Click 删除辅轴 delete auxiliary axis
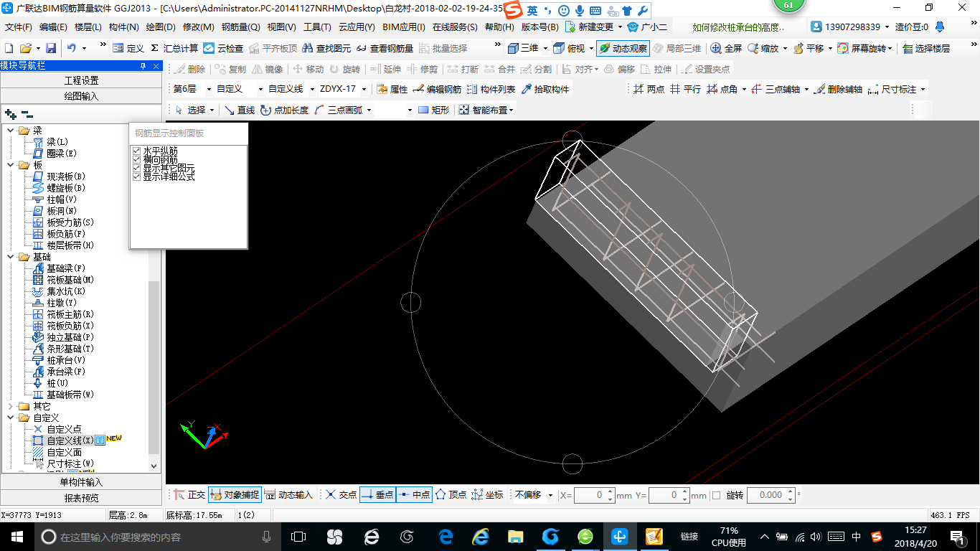The height and width of the screenshot is (551, 980). point(837,89)
